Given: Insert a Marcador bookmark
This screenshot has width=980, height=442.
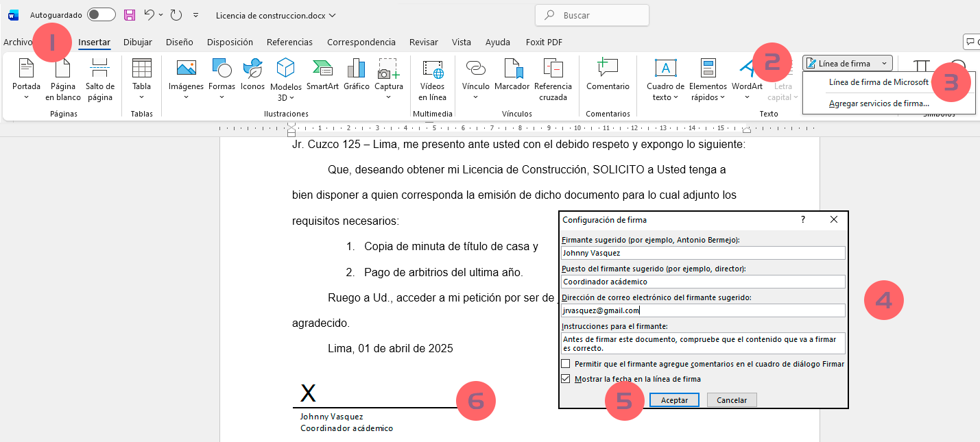Looking at the screenshot, I should coord(512,75).
